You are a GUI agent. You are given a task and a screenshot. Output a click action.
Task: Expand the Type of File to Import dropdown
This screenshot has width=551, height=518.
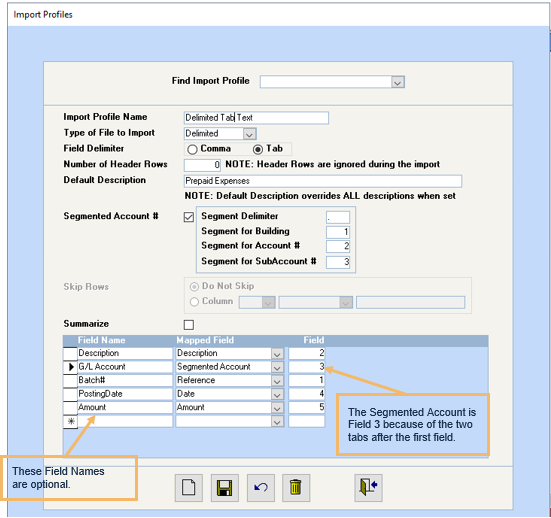(249, 134)
